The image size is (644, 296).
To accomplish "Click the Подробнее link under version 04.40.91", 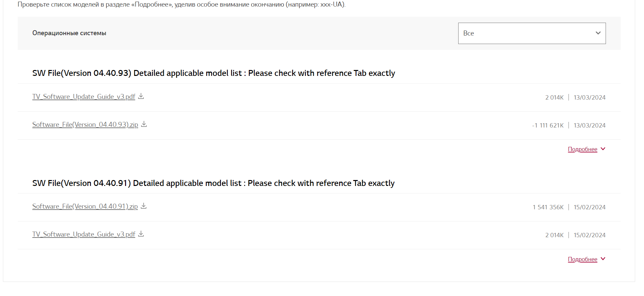I will point(582,259).
